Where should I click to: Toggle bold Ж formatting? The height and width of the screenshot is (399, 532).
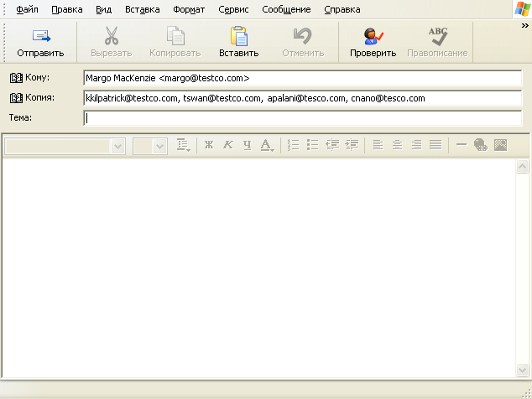(x=209, y=145)
